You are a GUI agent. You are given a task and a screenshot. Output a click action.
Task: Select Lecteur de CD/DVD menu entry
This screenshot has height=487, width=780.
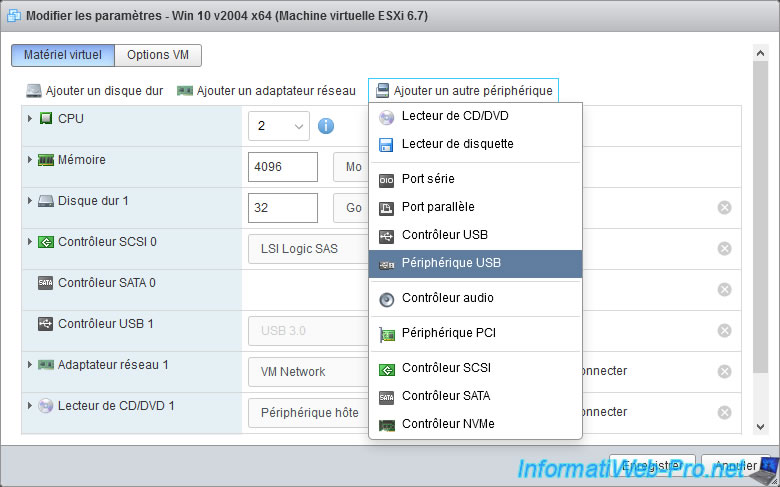pos(475,116)
